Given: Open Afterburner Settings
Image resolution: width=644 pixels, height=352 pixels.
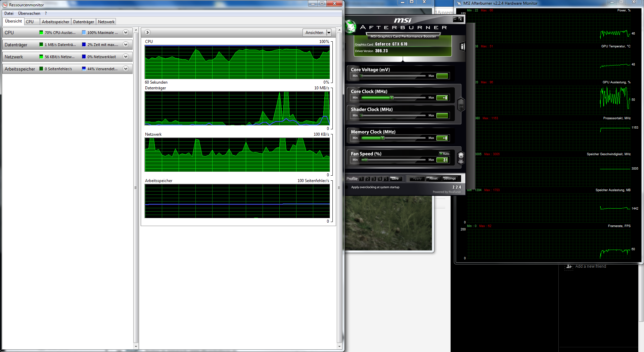Looking at the screenshot, I should [x=450, y=179].
